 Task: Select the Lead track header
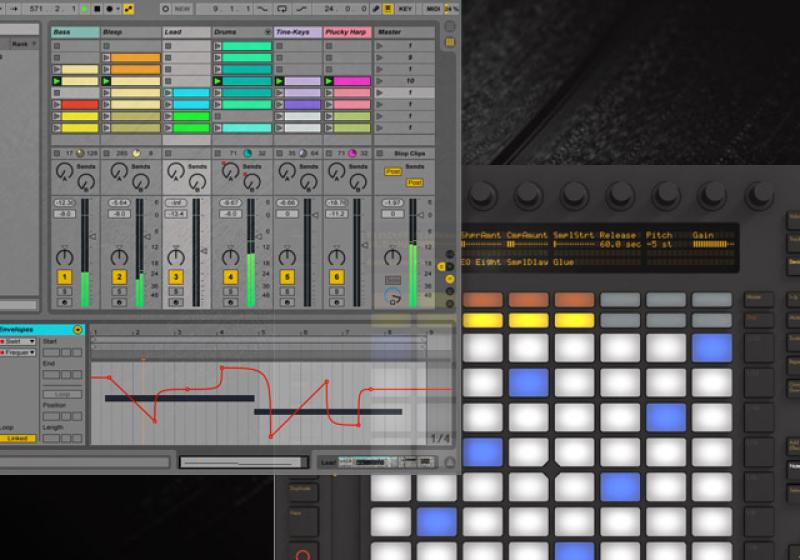[x=186, y=32]
